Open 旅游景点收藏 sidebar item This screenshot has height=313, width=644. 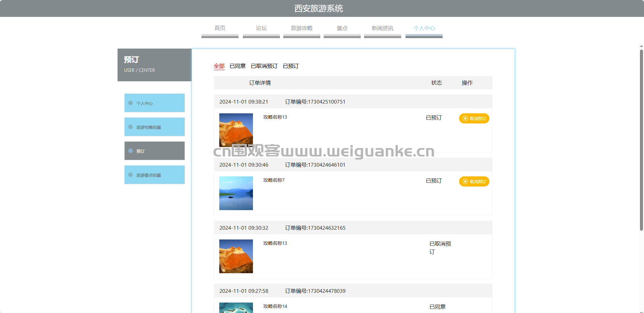tap(155, 175)
